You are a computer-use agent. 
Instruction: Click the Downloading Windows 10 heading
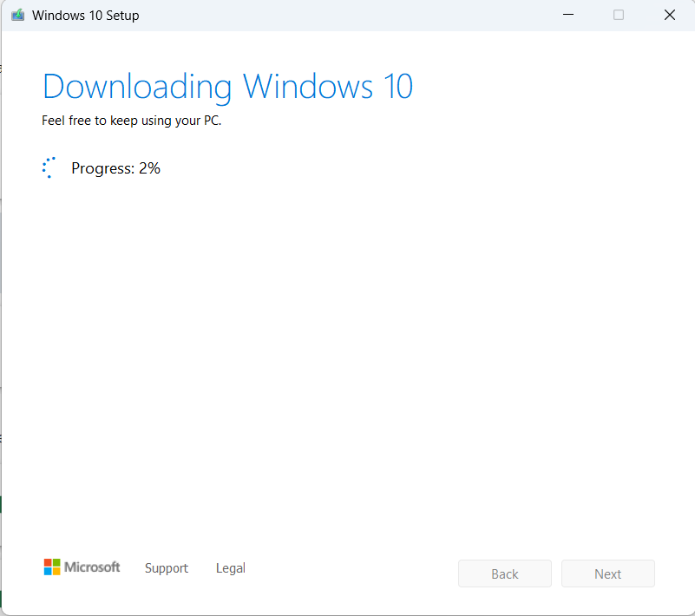[227, 86]
